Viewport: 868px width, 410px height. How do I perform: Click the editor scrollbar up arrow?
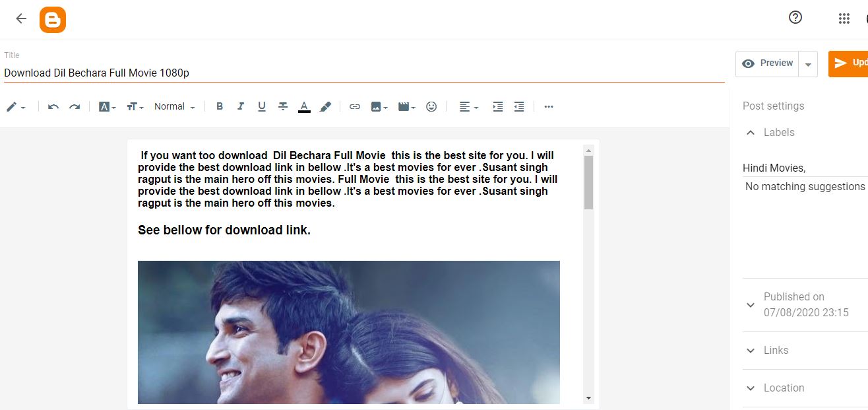pos(588,150)
